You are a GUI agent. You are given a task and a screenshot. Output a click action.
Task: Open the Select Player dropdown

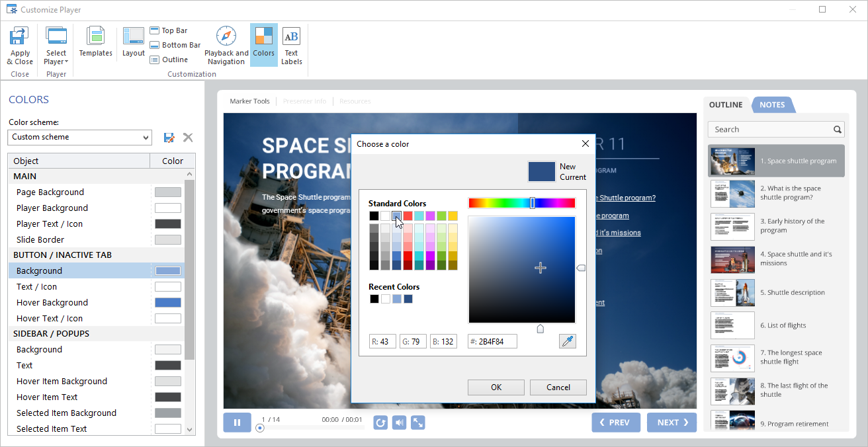[56, 45]
